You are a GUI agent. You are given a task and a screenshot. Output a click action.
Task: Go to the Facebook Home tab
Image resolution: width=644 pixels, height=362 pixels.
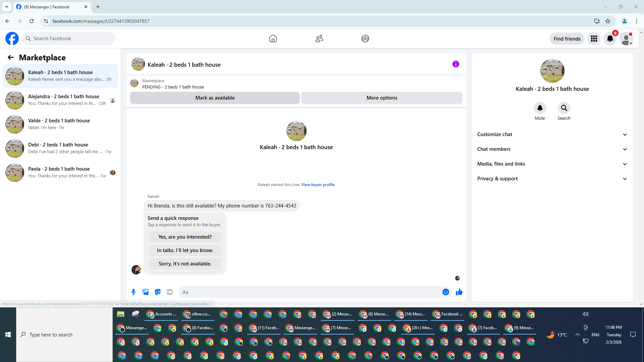(x=273, y=39)
